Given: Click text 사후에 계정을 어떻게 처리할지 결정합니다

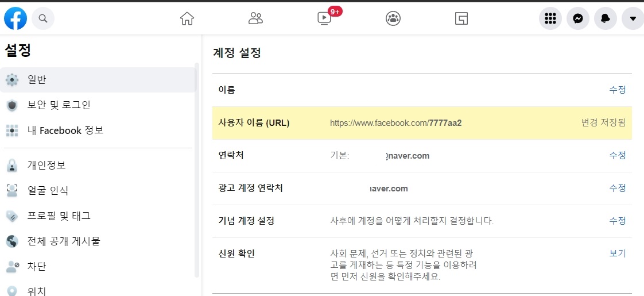Looking at the screenshot, I should pos(412,221).
